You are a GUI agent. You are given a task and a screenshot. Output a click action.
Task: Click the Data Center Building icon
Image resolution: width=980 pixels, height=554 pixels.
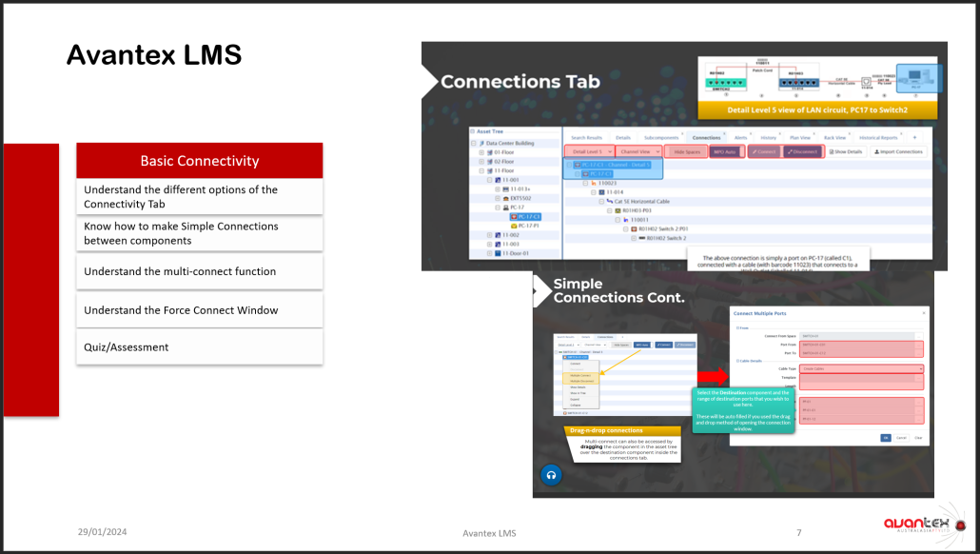pos(481,142)
